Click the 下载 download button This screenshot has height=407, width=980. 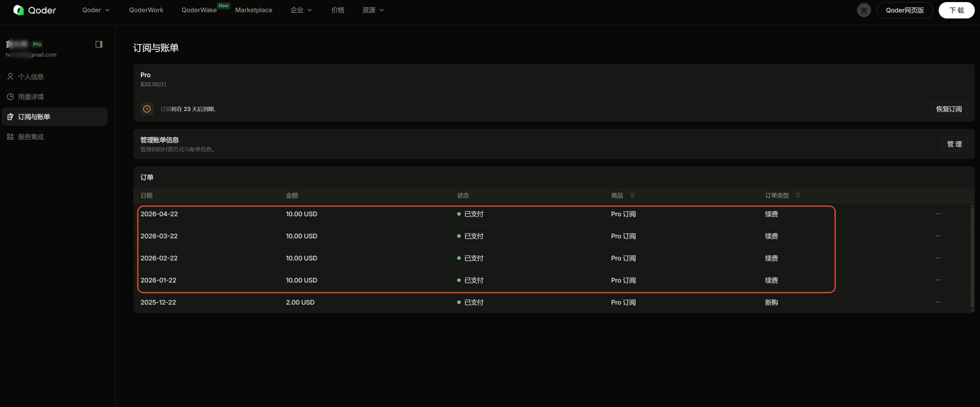pos(956,10)
